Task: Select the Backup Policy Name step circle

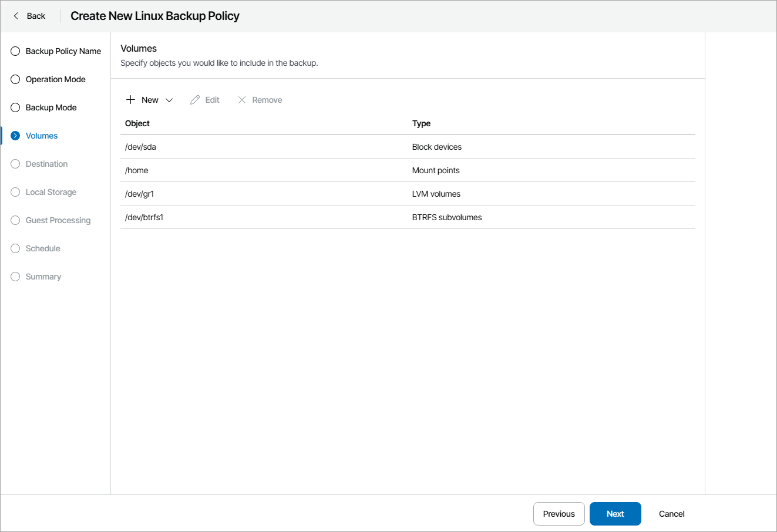Action: pyautogui.click(x=15, y=51)
